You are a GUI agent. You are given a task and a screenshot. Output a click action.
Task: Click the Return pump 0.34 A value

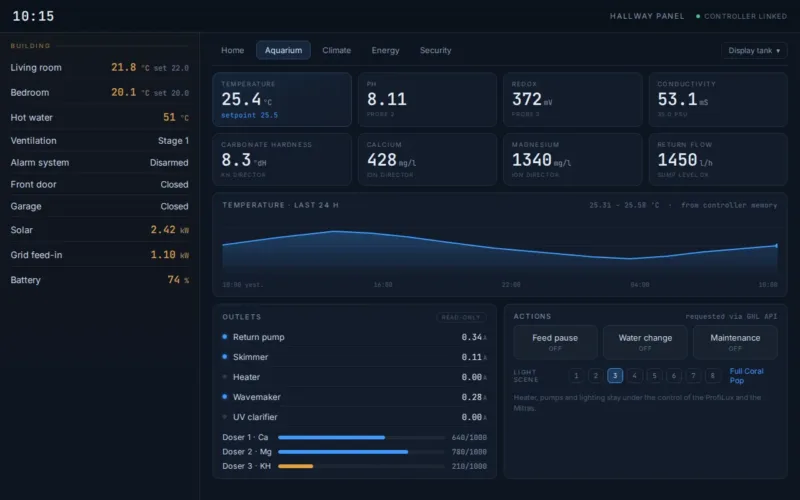(474, 337)
